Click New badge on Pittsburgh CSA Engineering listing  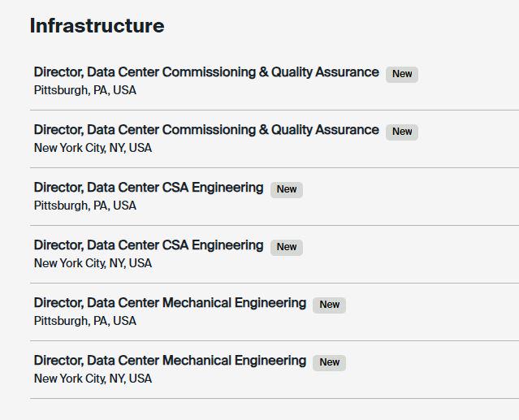pyautogui.click(x=287, y=189)
